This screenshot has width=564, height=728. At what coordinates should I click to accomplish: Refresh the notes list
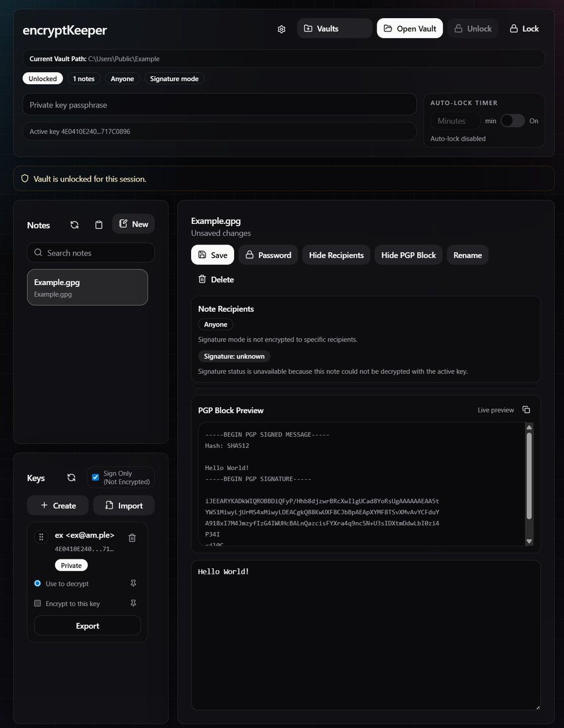click(x=75, y=224)
